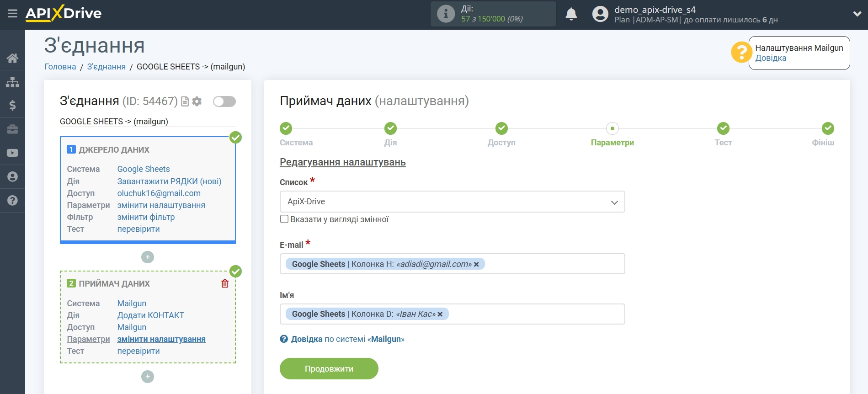Click receiver змінити налаштування link
The height and width of the screenshot is (394, 868).
[x=161, y=339]
